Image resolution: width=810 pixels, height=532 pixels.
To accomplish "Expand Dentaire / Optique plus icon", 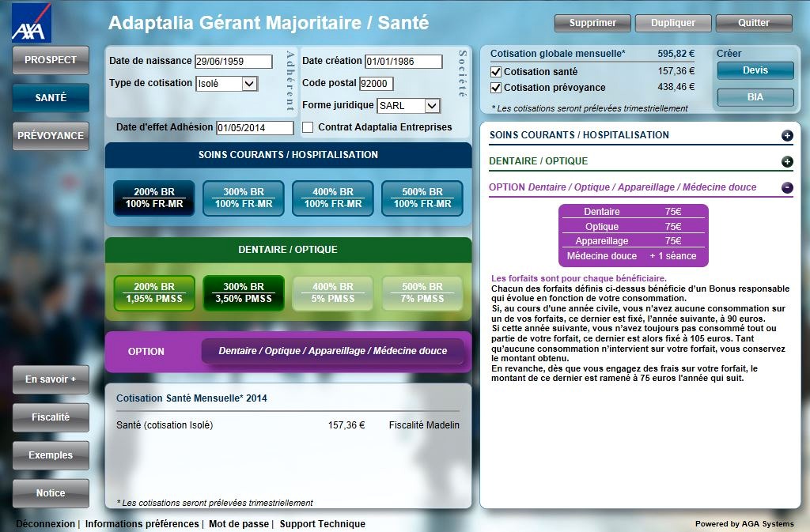I will (787, 162).
